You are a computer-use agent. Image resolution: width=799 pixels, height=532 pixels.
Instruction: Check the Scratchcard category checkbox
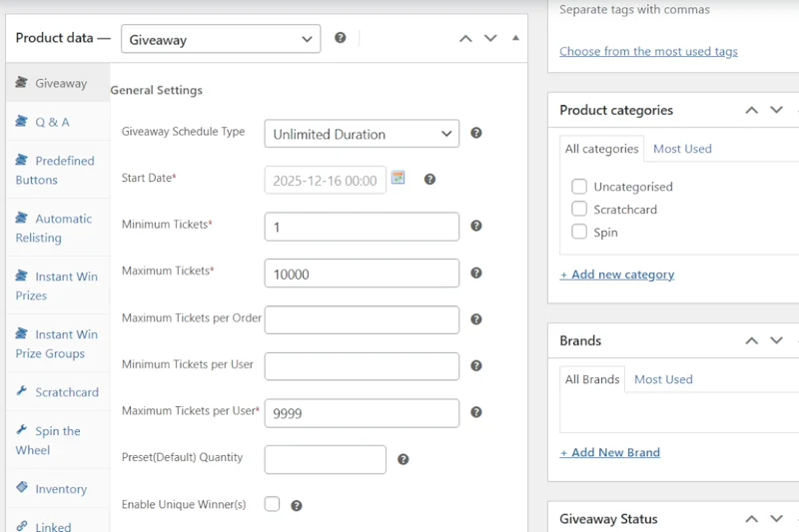[579, 210]
